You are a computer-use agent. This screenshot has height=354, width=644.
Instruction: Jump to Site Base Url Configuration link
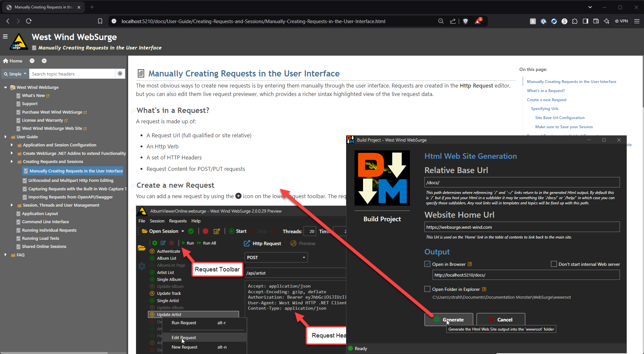click(560, 117)
